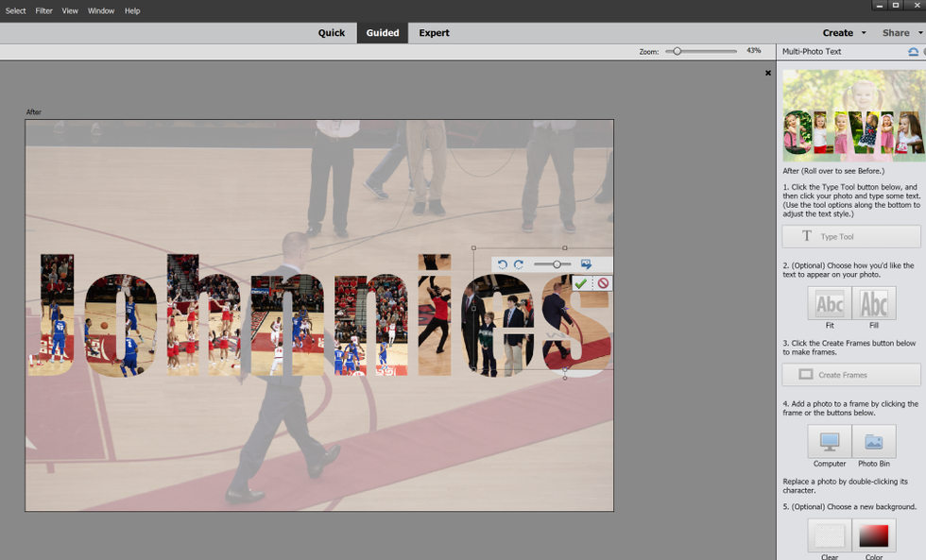
Task: Cancel the frame edit with red circle
Action: 602,283
